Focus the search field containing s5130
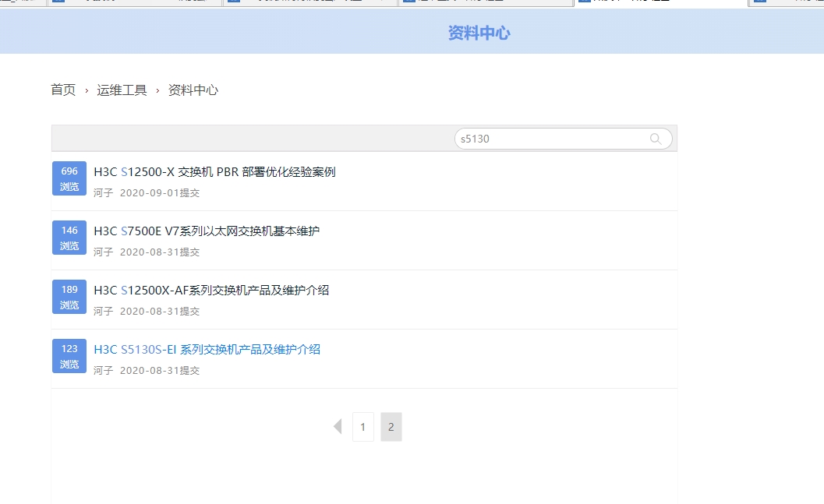Image resolution: width=824 pixels, height=504 pixels. 563,139
